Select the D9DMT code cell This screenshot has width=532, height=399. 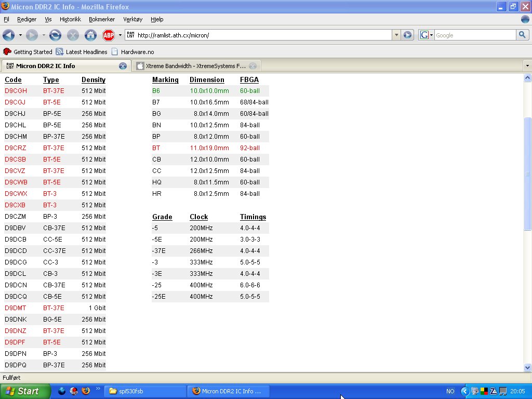pos(15,308)
